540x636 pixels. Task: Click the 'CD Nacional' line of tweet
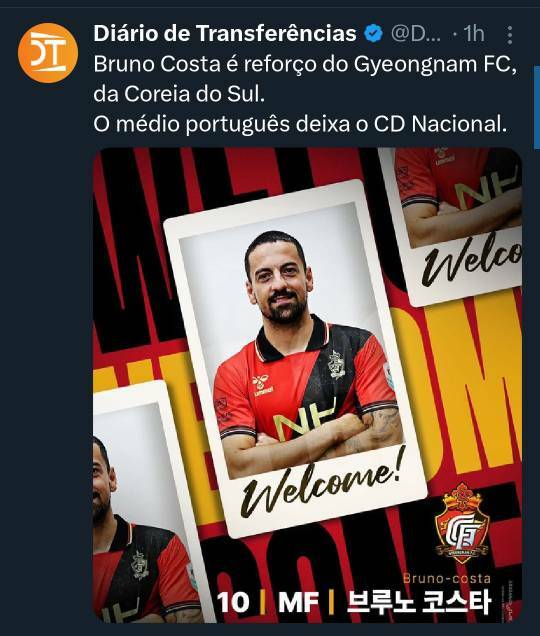[x=300, y=124]
